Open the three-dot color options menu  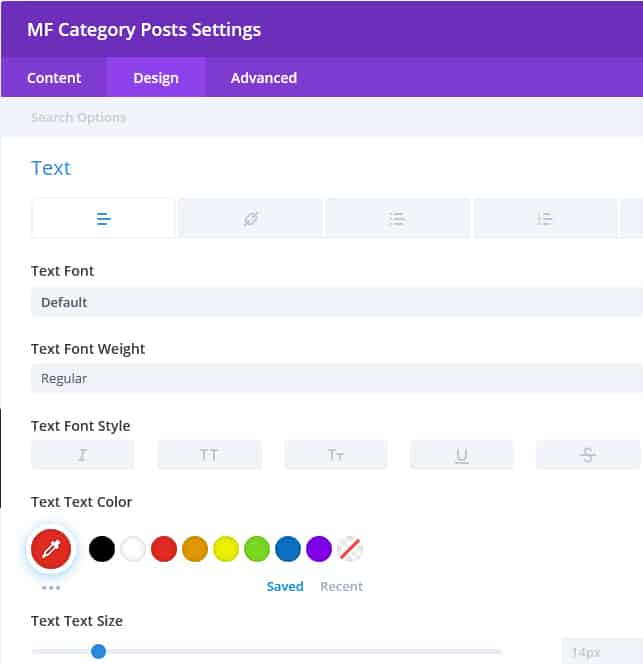pyautogui.click(x=51, y=588)
